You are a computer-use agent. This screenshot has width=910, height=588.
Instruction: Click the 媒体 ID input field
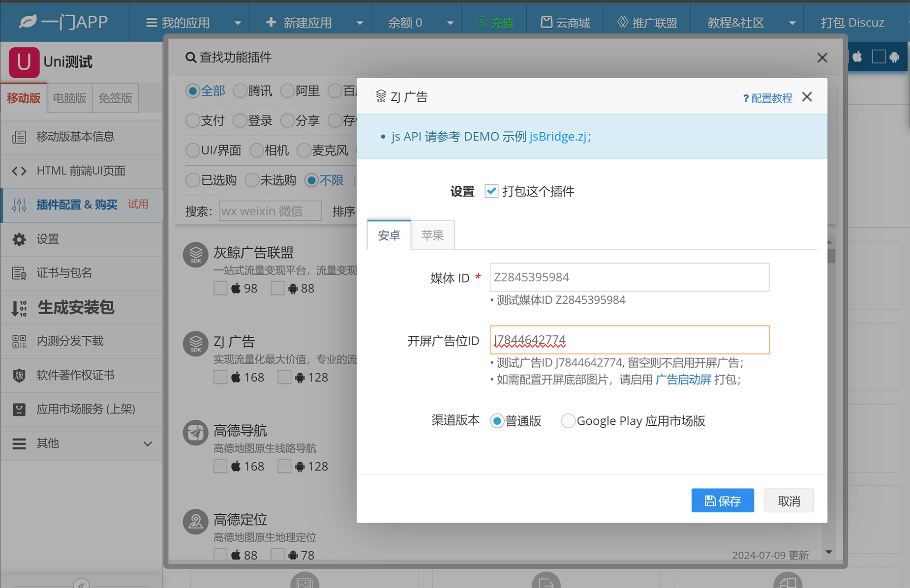pyautogui.click(x=630, y=277)
